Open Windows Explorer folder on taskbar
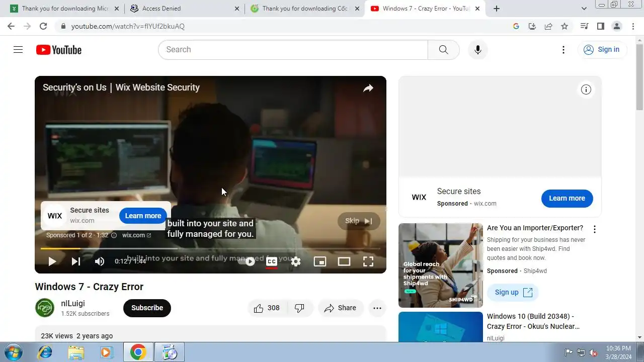 (76, 352)
